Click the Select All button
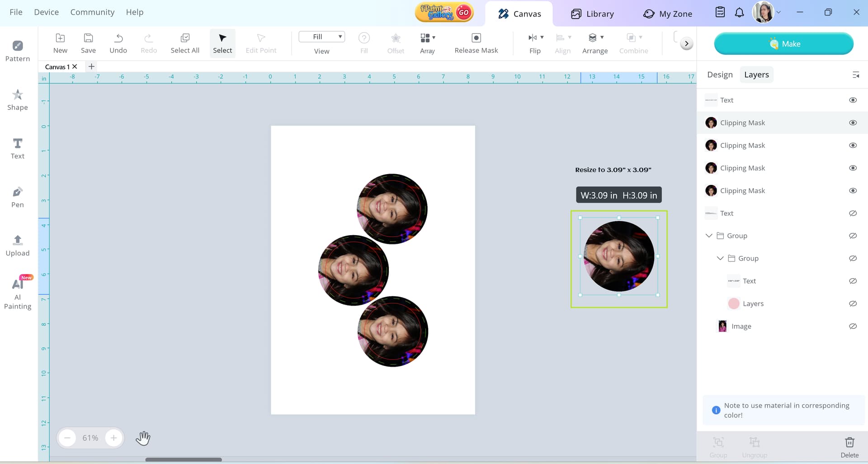The height and width of the screenshot is (464, 868). 185,43
